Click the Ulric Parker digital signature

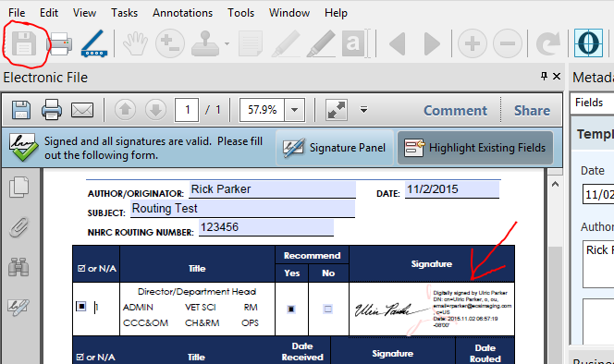(432, 309)
